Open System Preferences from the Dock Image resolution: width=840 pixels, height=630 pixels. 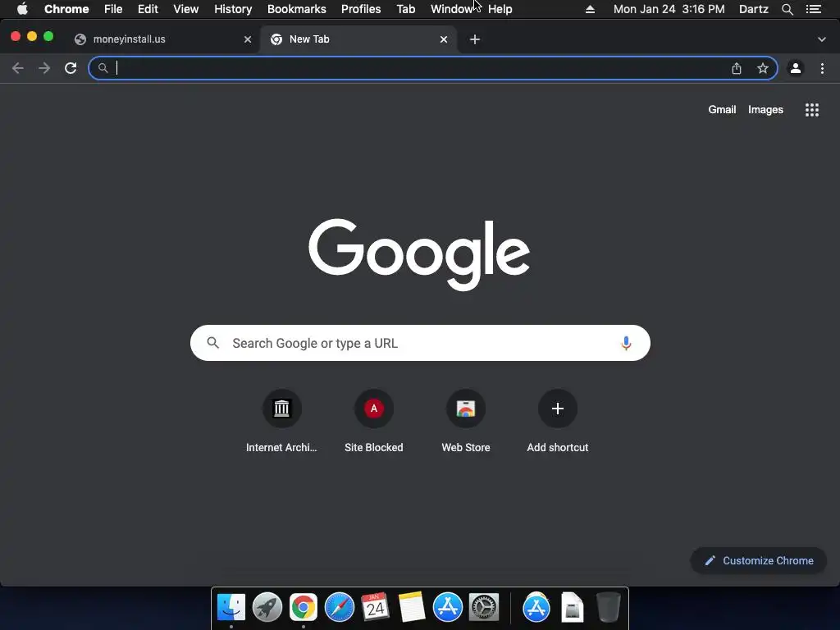click(484, 608)
